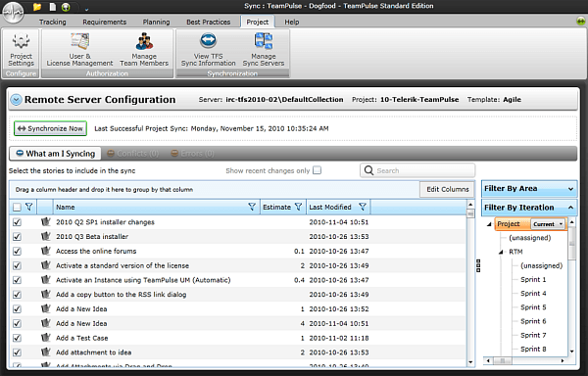
Task: Select the What am I Syncing tab
Action: 55,154
